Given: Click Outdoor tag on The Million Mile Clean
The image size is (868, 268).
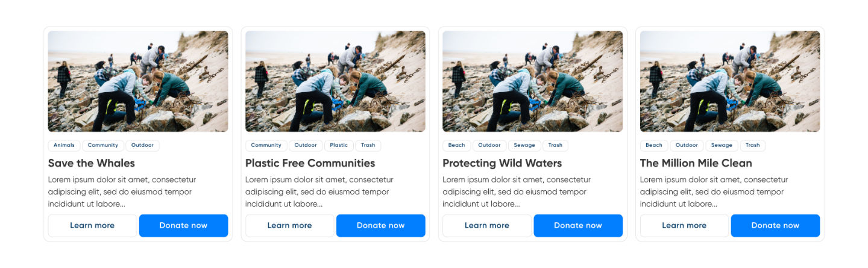Looking at the screenshot, I should 687,145.
